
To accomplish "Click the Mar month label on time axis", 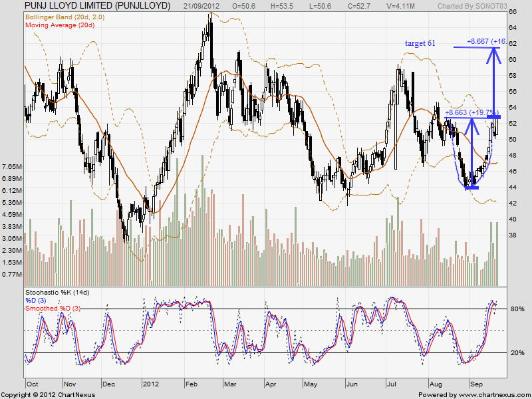I will click(230, 384).
